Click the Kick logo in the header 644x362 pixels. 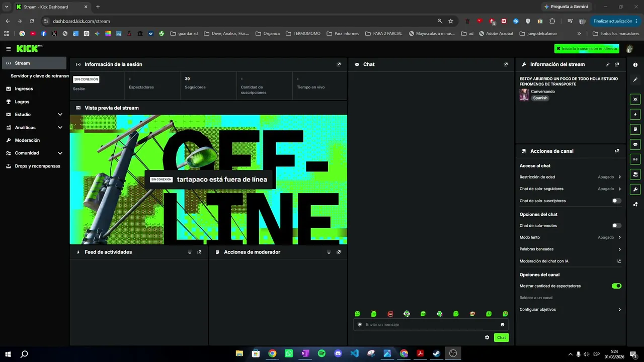(x=29, y=48)
